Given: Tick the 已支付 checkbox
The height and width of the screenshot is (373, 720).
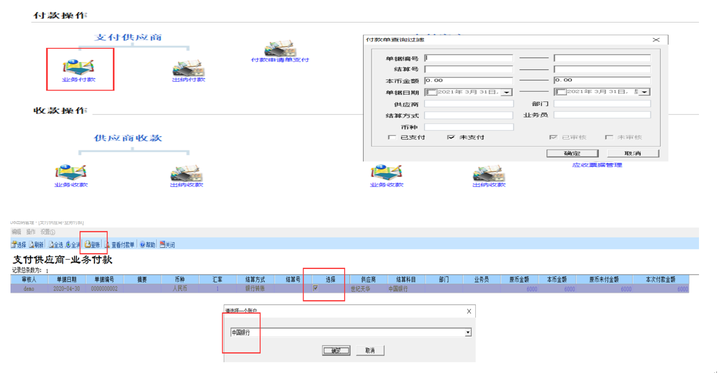Looking at the screenshot, I should [392, 137].
